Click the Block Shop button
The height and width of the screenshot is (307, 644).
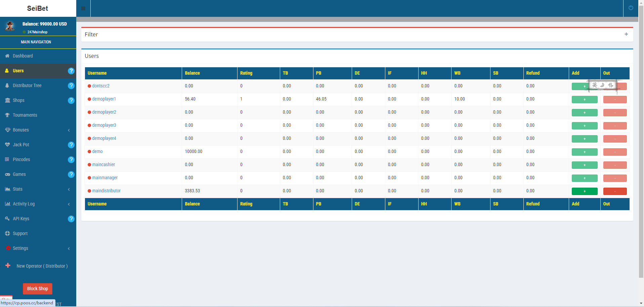(38, 289)
